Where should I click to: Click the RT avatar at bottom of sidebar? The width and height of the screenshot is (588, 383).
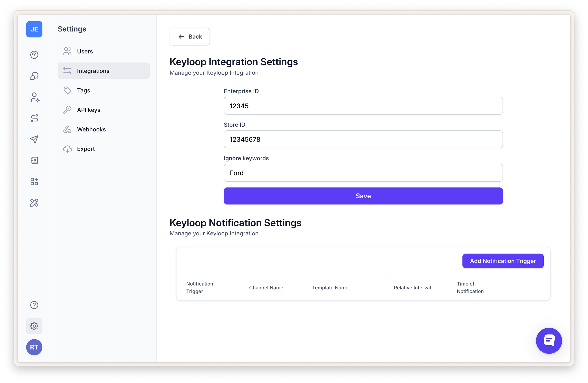34,347
